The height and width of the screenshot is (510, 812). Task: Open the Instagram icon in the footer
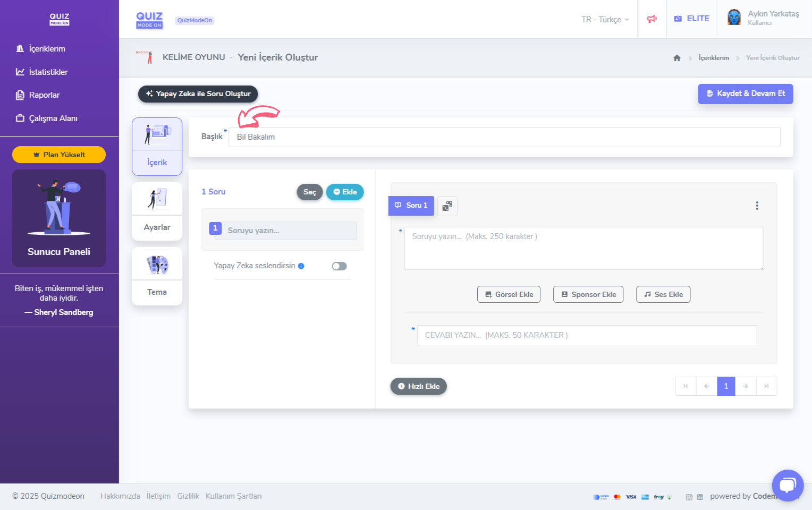tap(689, 497)
